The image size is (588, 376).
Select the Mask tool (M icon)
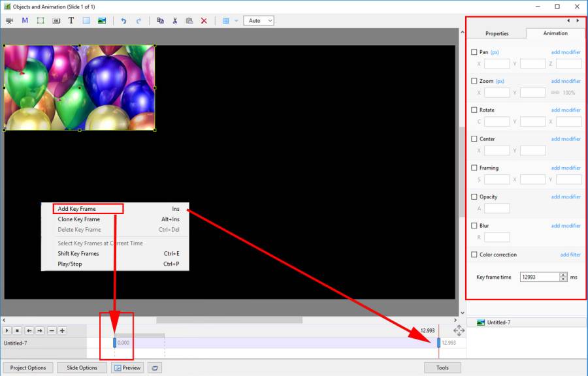click(x=25, y=21)
